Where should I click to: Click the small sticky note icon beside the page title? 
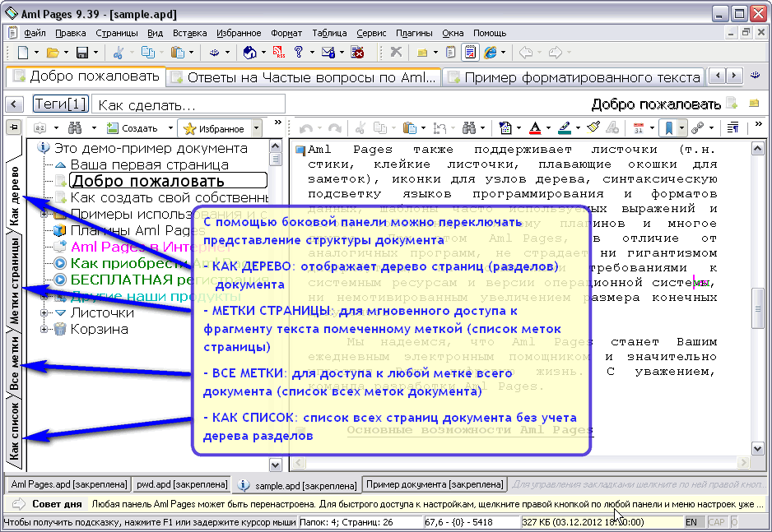(x=753, y=104)
